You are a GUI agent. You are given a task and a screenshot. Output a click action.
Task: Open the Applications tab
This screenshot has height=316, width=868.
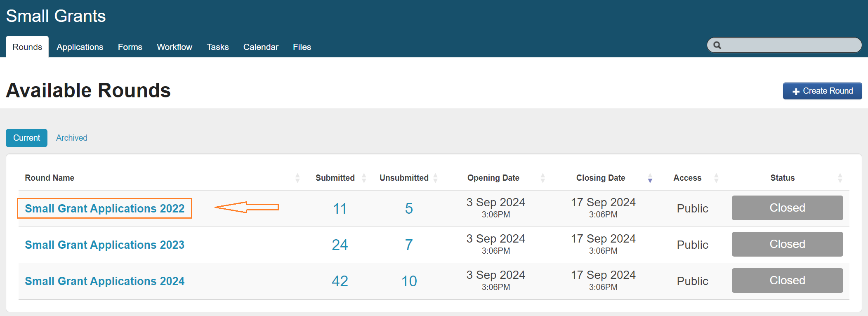(x=80, y=47)
